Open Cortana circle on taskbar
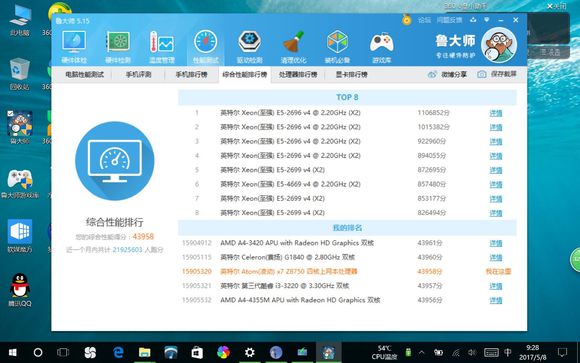 38,352
